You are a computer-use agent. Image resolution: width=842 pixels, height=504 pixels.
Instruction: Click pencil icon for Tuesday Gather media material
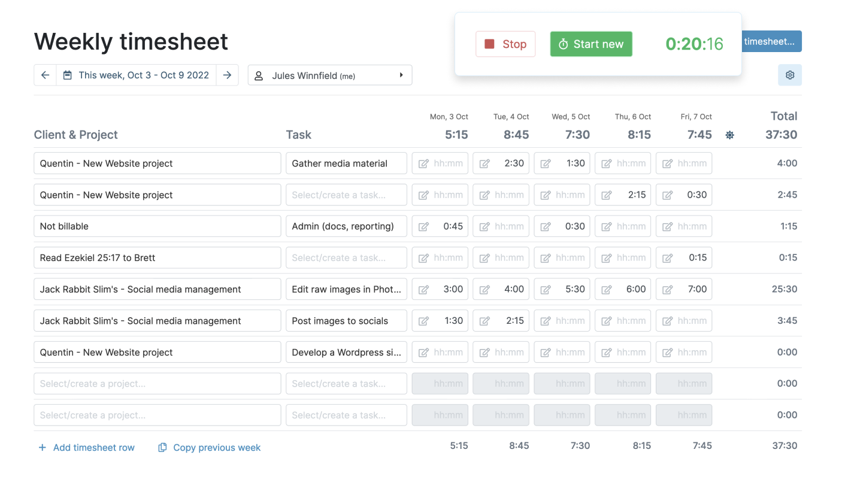pos(484,163)
